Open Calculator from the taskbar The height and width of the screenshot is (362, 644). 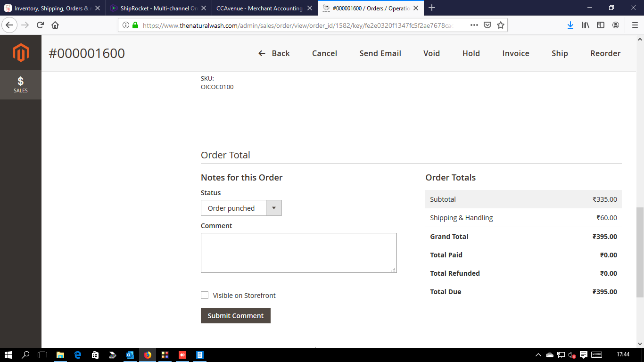pos(199,355)
